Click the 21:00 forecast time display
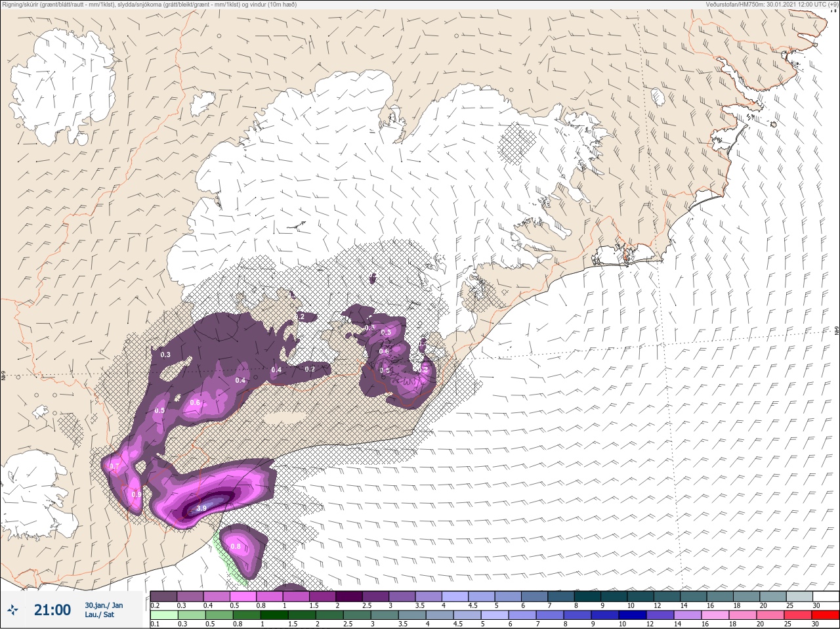 52,610
